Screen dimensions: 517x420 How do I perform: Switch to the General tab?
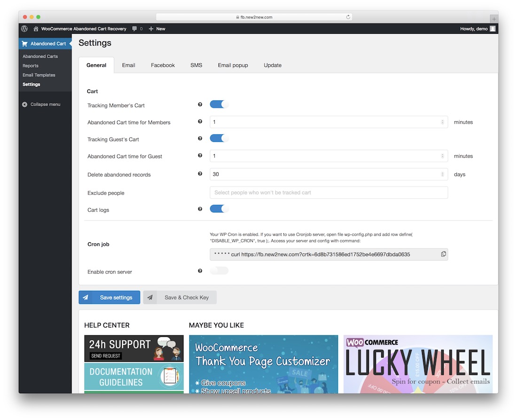pyautogui.click(x=96, y=65)
